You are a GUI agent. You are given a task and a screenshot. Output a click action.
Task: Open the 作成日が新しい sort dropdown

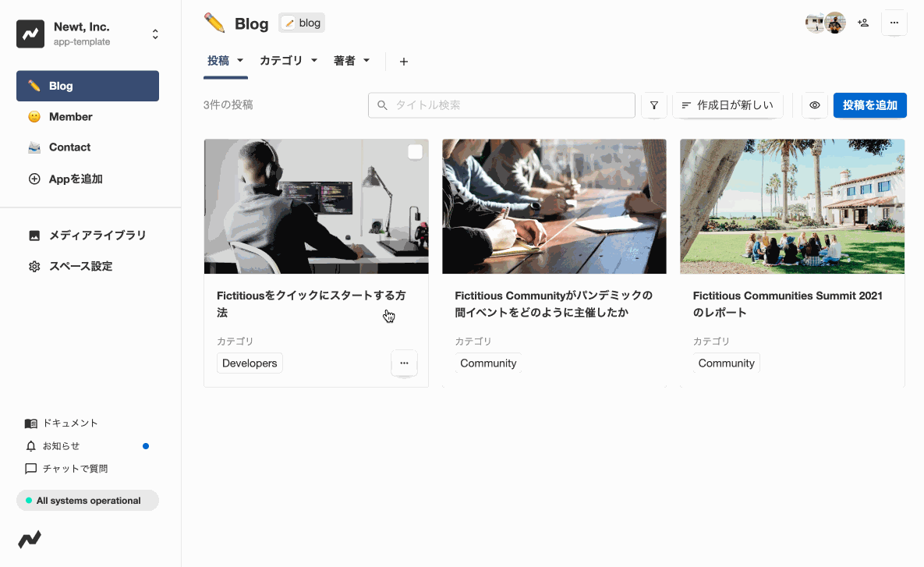728,105
